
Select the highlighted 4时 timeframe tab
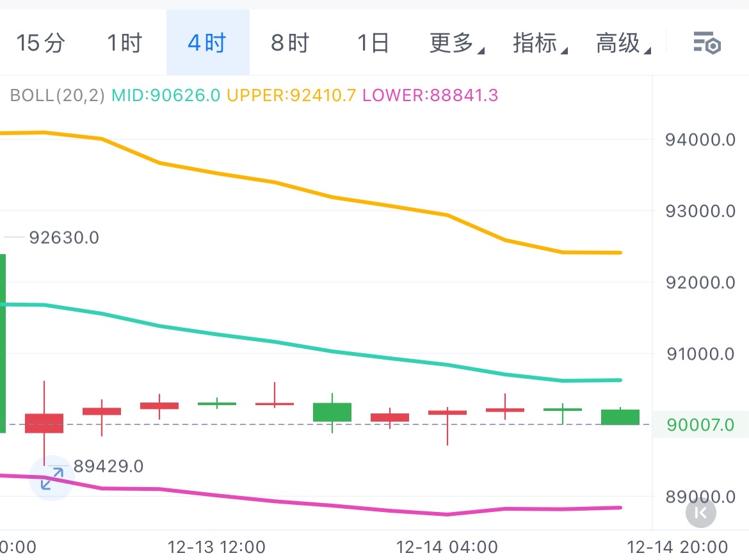[207, 44]
